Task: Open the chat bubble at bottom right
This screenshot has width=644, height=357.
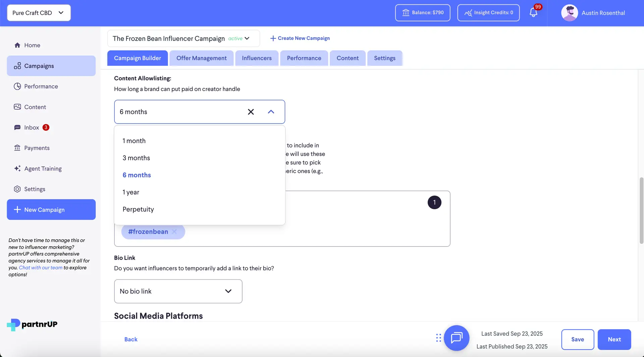Action: pos(456,338)
